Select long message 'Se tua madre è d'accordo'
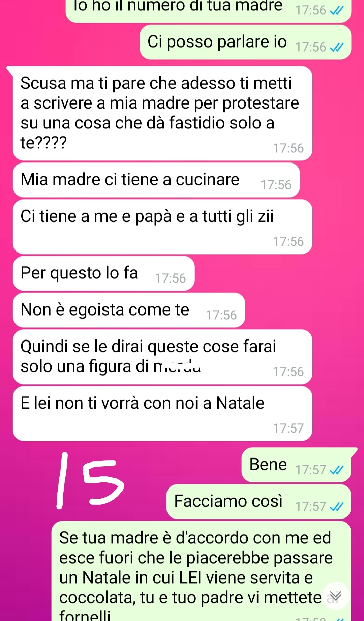The height and width of the screenshot is (621, 364). coord(201,571)
